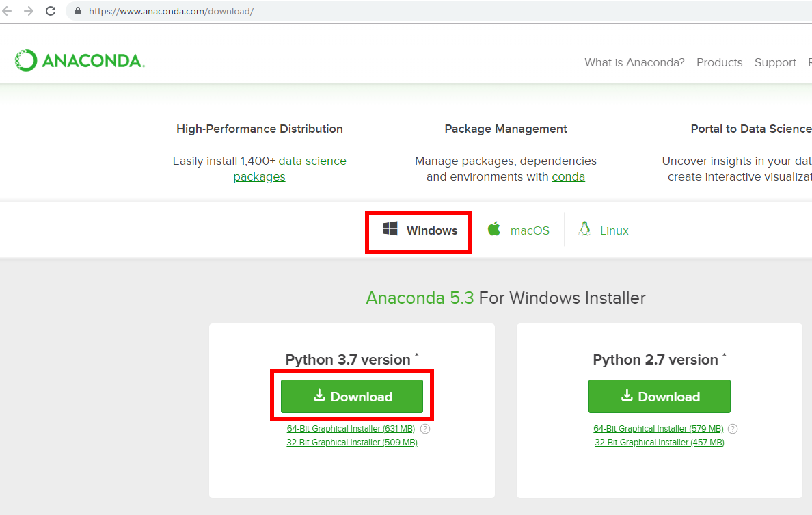Click the Package Management heading
The image size is (812, 515).
click(506, 129)
